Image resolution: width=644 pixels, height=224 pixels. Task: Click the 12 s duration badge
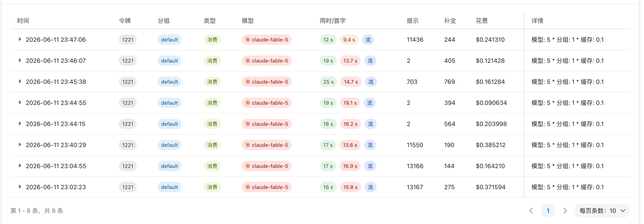tap(328, 40)
